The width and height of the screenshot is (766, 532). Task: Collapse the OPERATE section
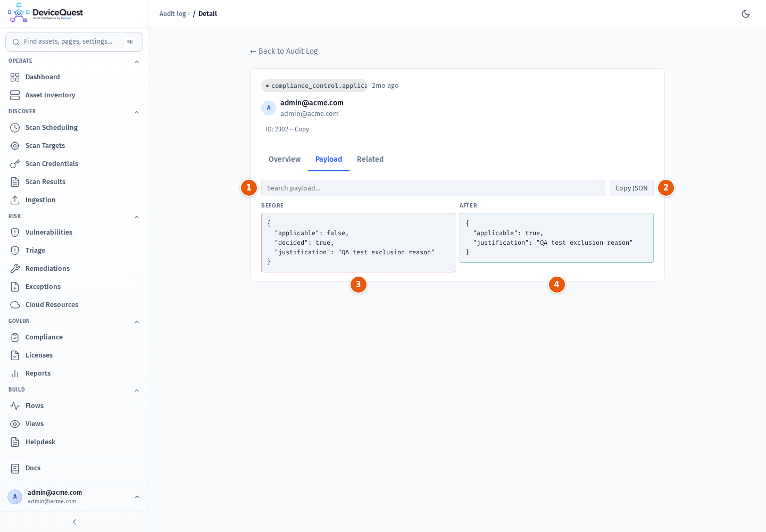[137, 62]
